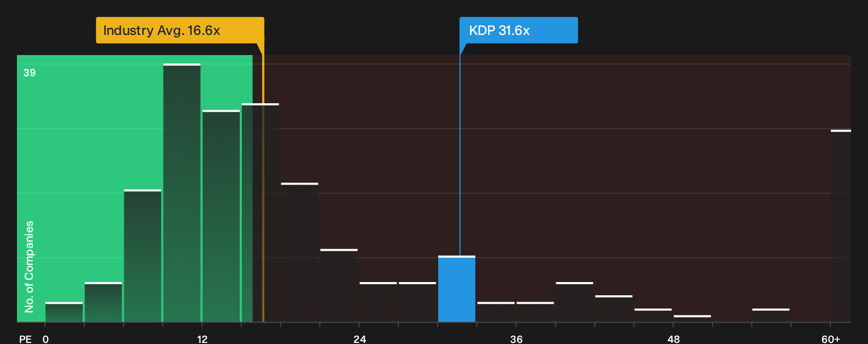
Task: Select the bar starting at PE 24
Action: click(378, 302)
